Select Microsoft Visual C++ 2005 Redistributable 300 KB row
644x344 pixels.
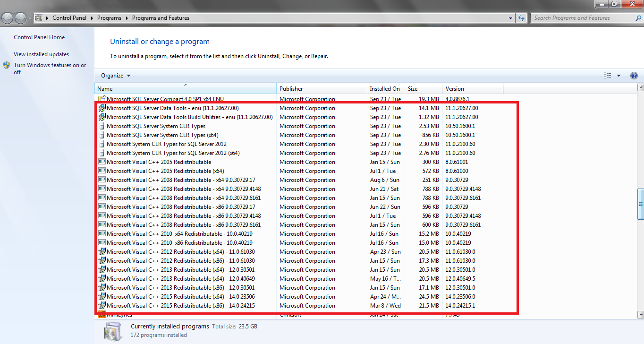[299, 162]
